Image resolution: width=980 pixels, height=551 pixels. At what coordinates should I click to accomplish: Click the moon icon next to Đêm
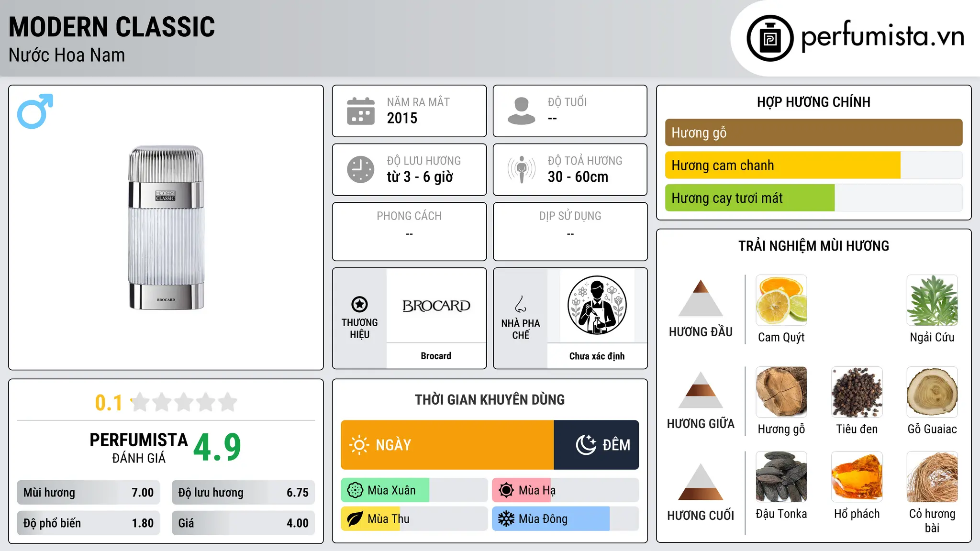coord(586,445)
